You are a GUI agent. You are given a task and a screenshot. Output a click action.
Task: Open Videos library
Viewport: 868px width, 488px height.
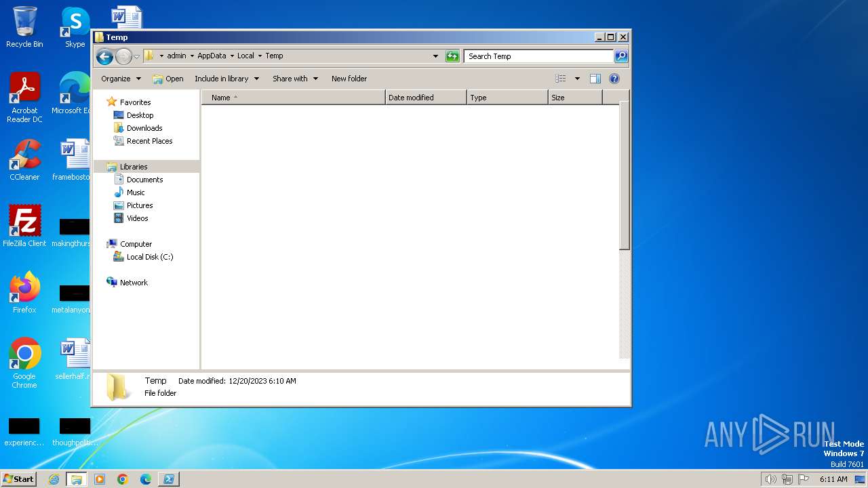pyautogui.click(x=131, y=218)
